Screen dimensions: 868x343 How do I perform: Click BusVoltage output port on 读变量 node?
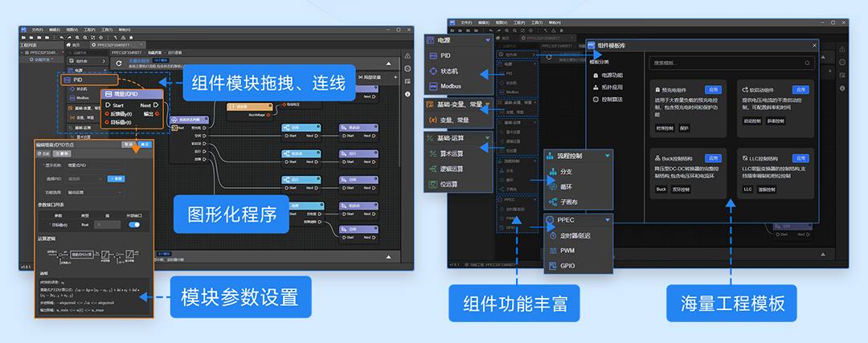268,115
